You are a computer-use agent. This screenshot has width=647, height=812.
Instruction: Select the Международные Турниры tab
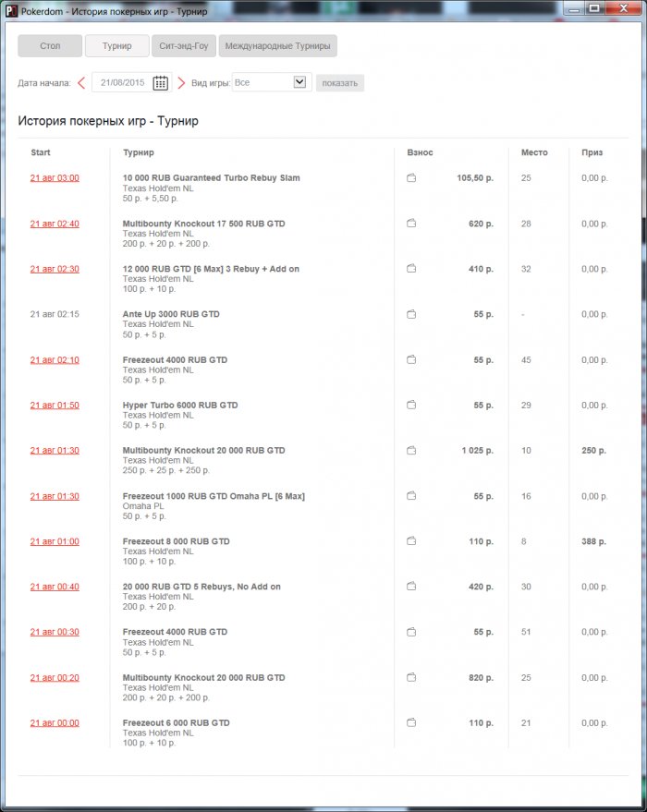[x=277, y=46]
